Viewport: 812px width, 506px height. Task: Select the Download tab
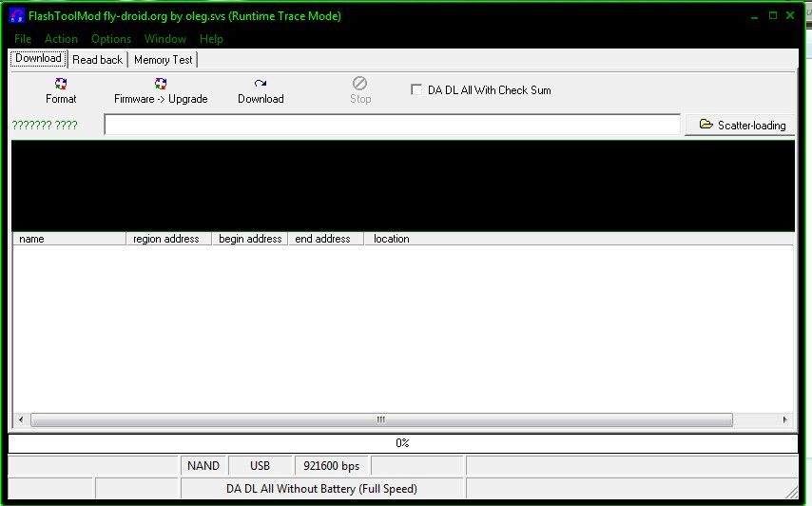click(x=38, y=58)
